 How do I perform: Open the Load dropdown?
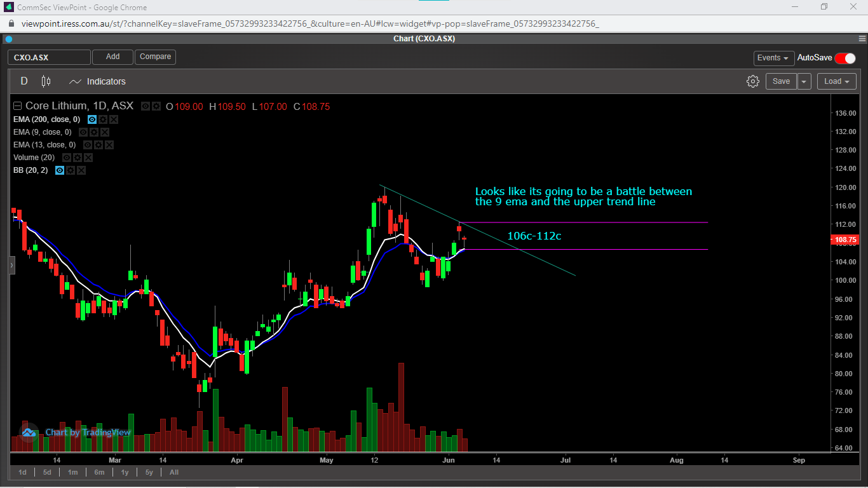(837, 81)
